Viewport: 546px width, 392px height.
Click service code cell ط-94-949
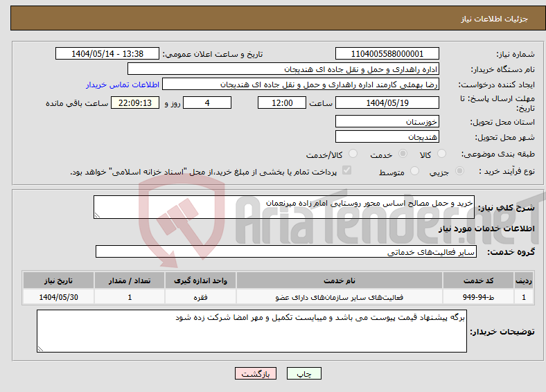[479, 297]
